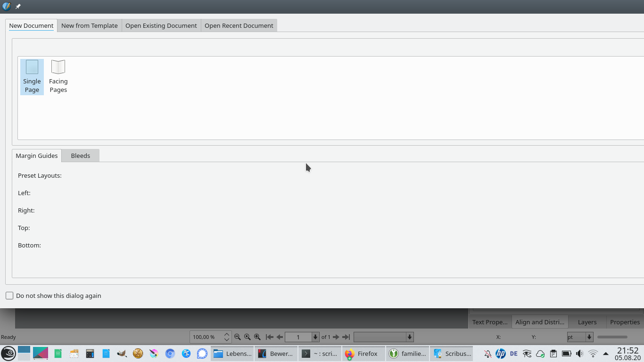
Task: Open the page number dropdown
Action: (x=315, y=337)
